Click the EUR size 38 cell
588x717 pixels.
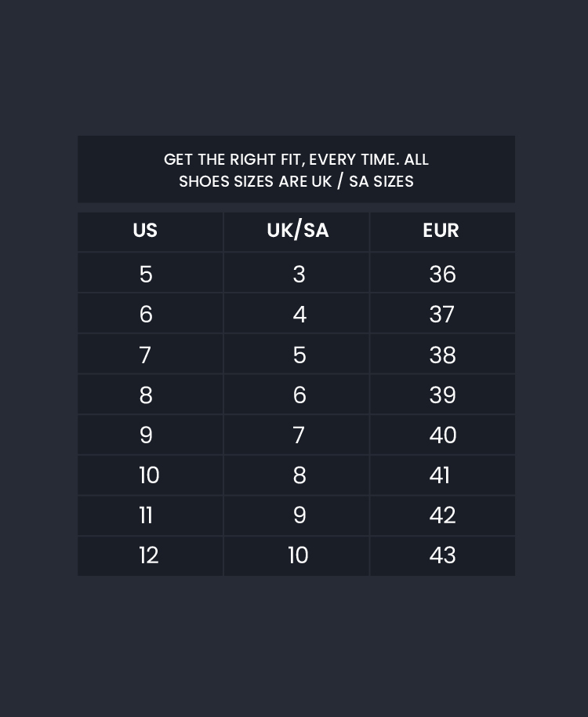click(x=443, y=354)
